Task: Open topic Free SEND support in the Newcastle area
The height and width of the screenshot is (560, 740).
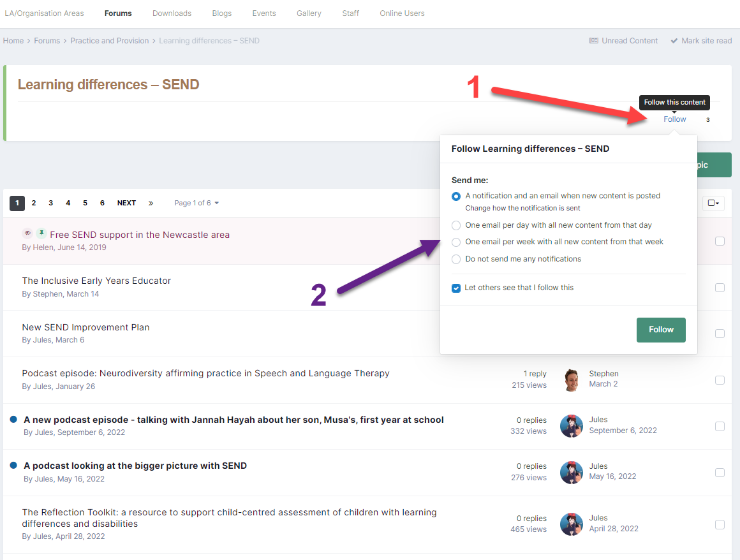Action: (140, 235)
